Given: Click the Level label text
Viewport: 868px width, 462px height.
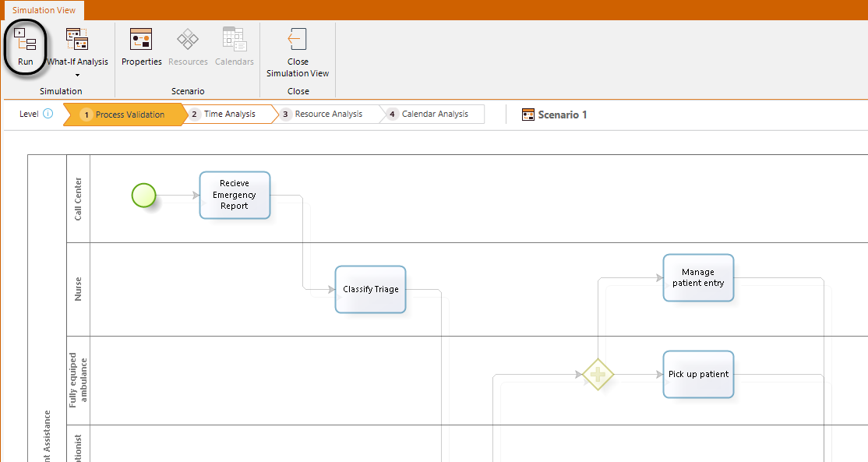Looking at the screenshot, I should click(x=29, y=114).
